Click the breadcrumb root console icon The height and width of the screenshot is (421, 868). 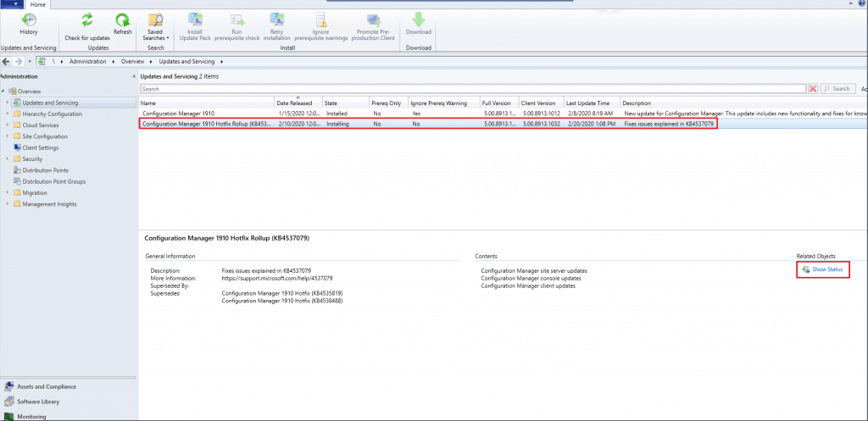click(42, 61)
